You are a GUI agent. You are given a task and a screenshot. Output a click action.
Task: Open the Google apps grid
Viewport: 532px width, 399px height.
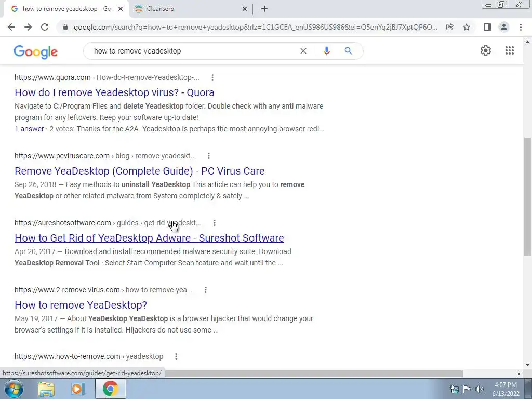(x=509, y=50)
